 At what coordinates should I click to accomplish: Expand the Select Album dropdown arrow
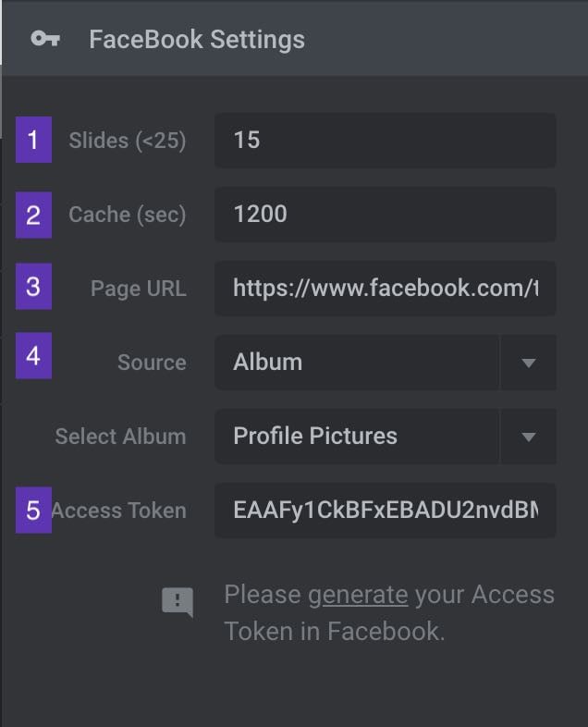(x=529, y=437)
